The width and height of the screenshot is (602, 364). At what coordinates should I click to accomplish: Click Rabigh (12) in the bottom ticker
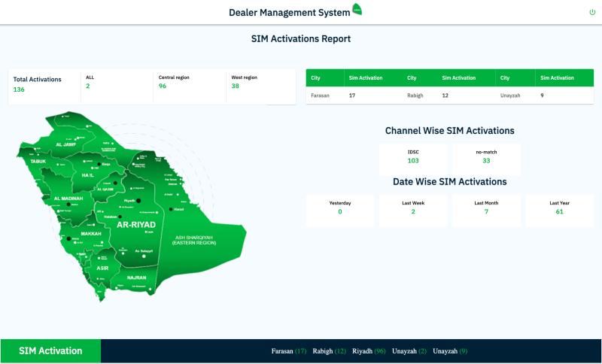pyautogui.click(x=329, y=351)
